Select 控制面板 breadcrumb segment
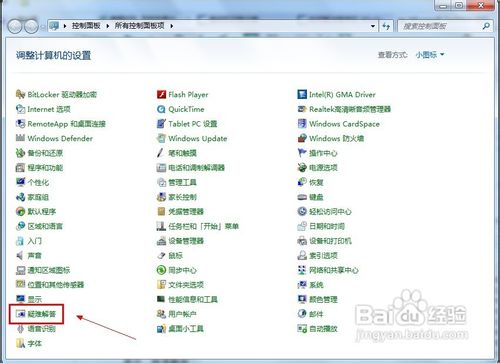The image size is (500, 363). point(86,26)
